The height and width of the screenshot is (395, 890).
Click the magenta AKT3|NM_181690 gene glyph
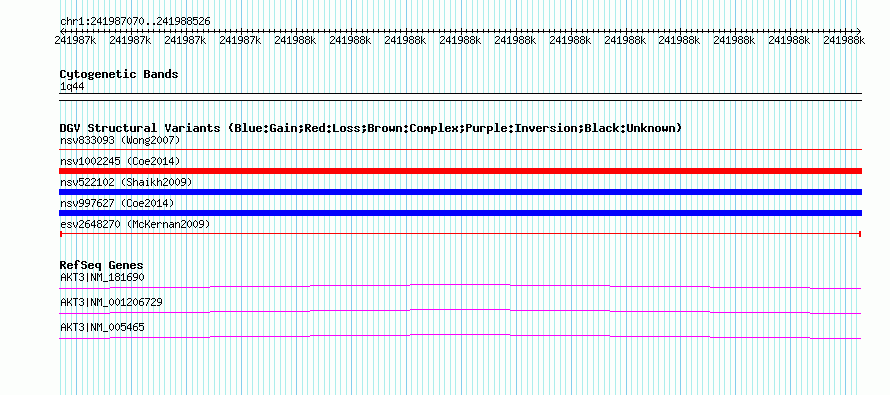[460, 286]
